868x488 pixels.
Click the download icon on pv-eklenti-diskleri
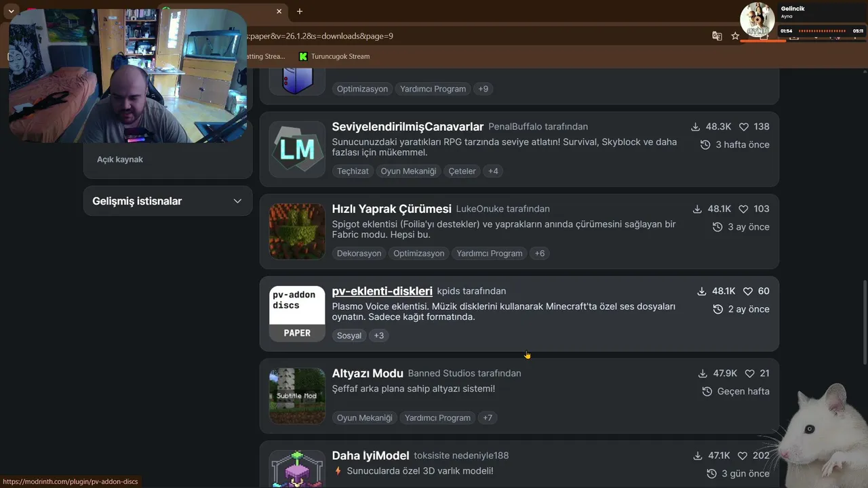pos(702,291)
